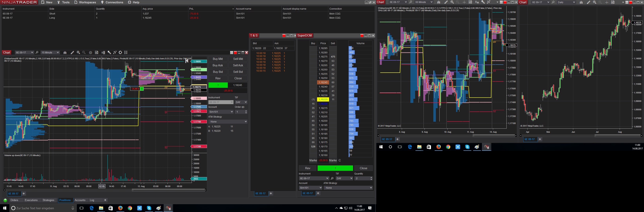Image resolution: width=644 pixels, height=212 pixels.
Task: Toggle Chart Trader in 60 Minute chart toolbar
Action: point(477,2)
